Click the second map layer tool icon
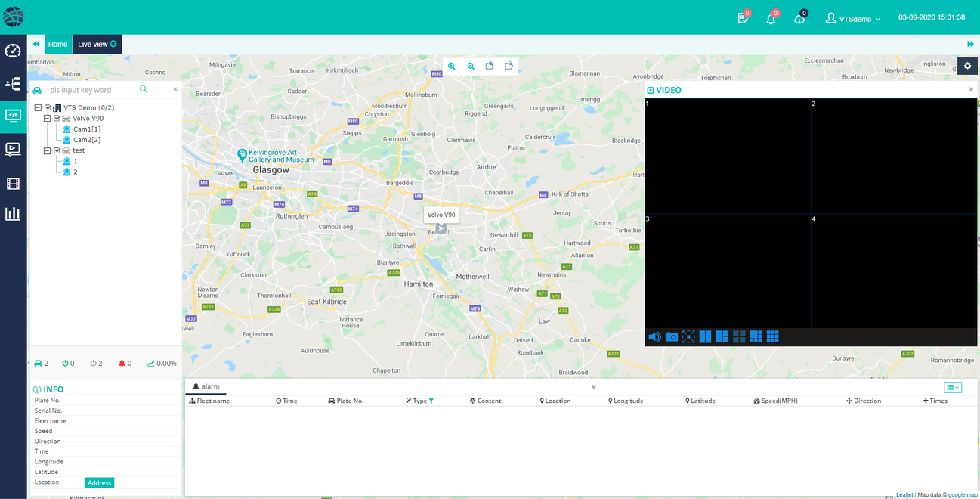The image size is (980, 499). [x=509, y=66]
